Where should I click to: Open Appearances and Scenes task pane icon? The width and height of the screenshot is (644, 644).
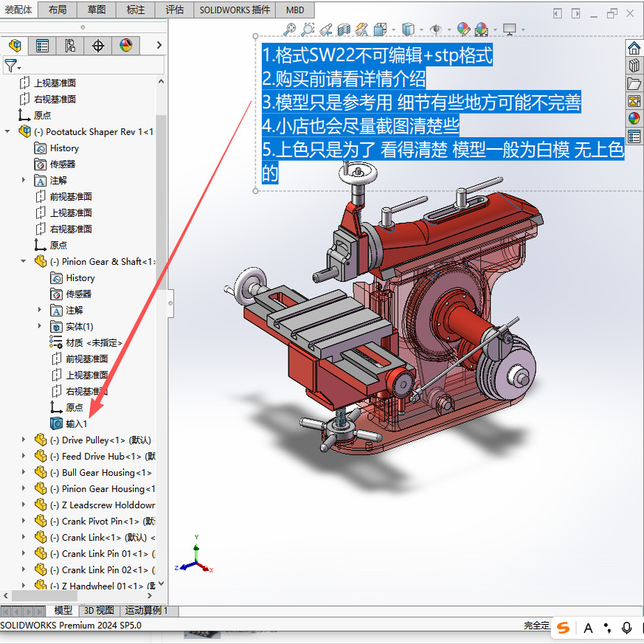point(634,118)
